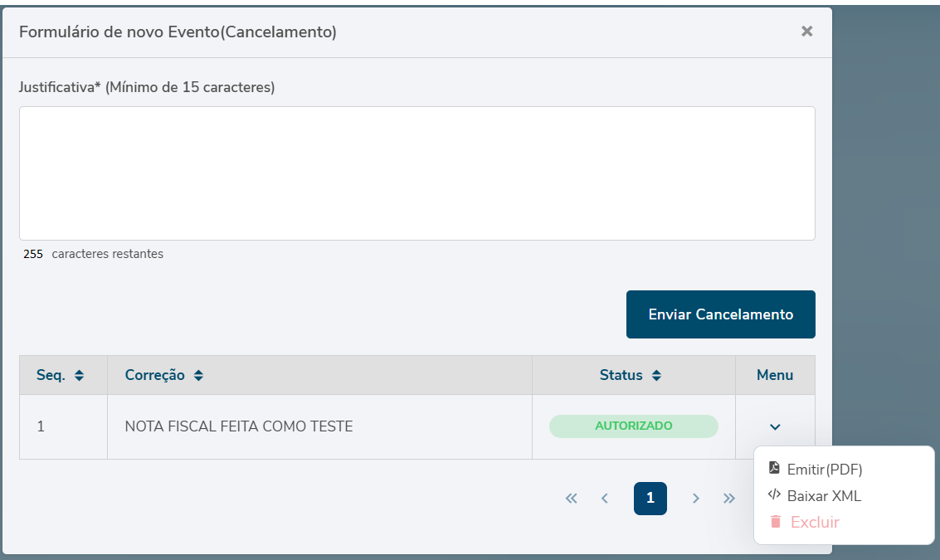Collapse the row's Menu chevron dropdown
The height and width of the screenshot is (560, 940).
point(775,427)
